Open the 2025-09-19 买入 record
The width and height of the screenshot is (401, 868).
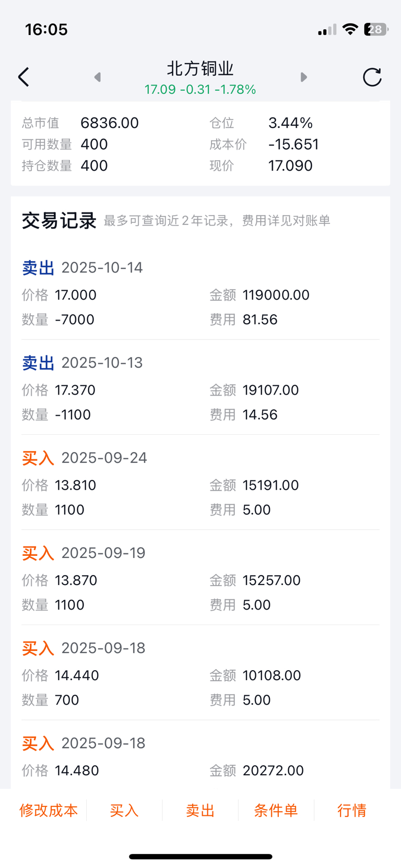click(200, 579)
